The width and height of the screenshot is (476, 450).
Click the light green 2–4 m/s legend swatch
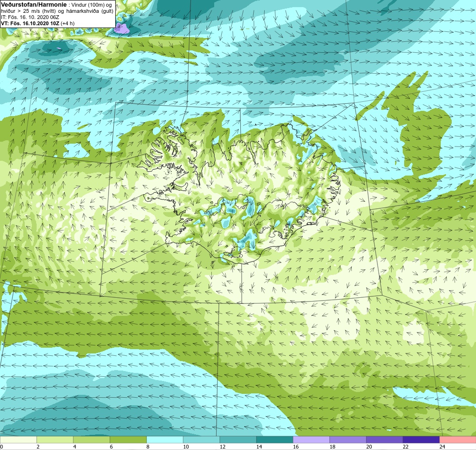coord(55,440)
